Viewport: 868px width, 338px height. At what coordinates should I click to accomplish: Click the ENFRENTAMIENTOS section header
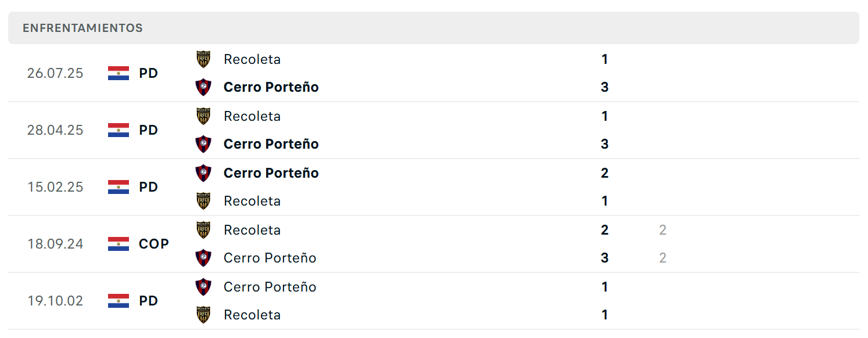pos(83,28)
